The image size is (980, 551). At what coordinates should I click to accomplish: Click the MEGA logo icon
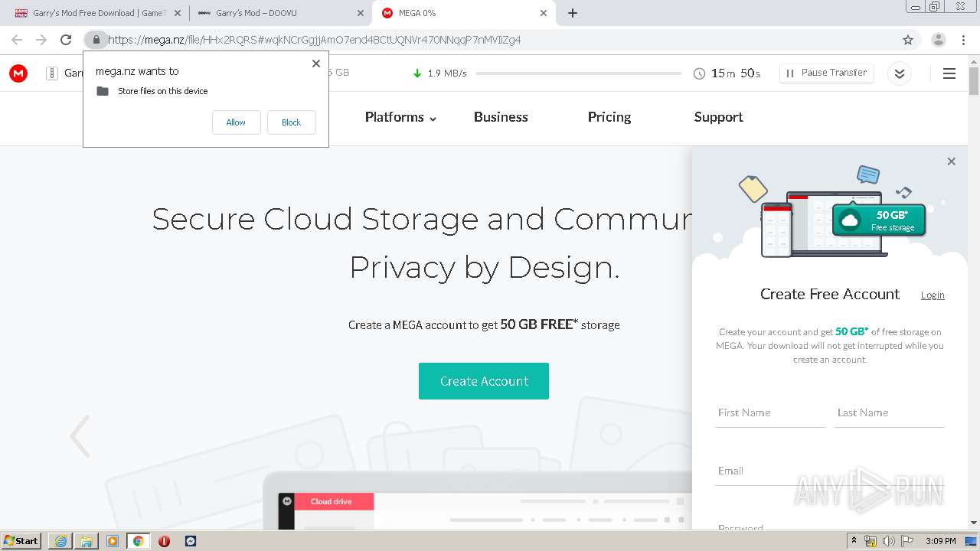click(18, 73)
